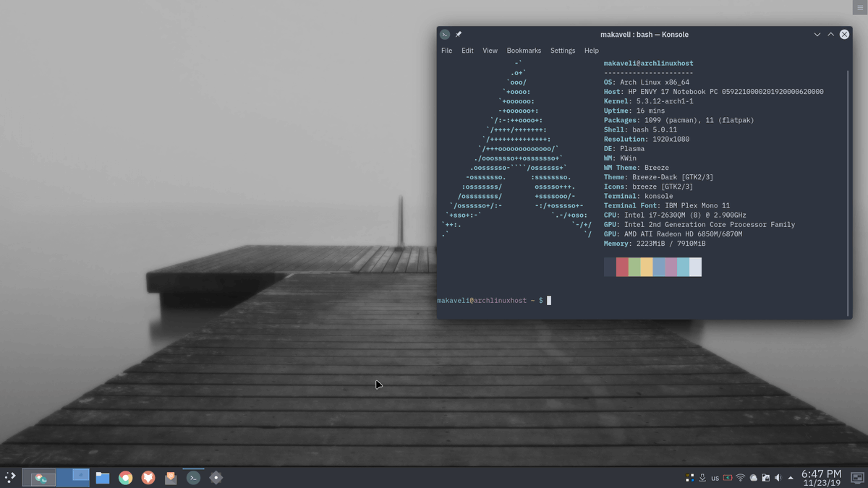Click the 'Shell: bash 5.0.11' line
This screenshot has width=868, height=488.
tap(640, 129)
